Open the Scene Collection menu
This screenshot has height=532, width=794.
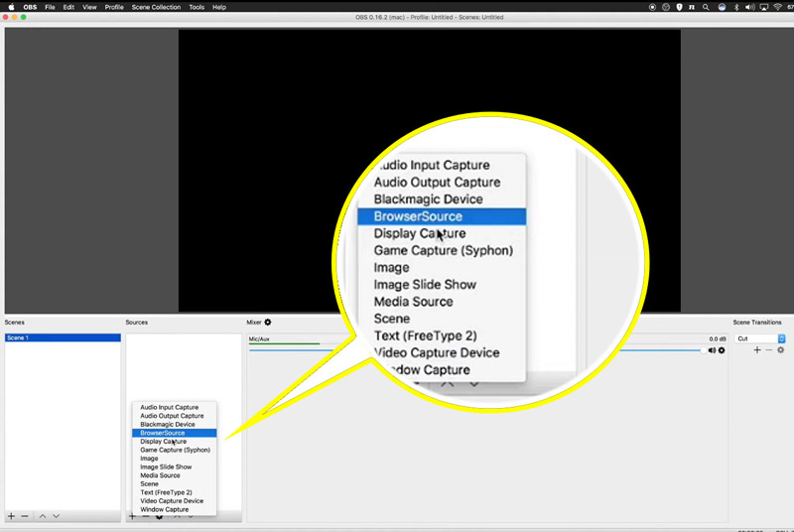point(157,7)
